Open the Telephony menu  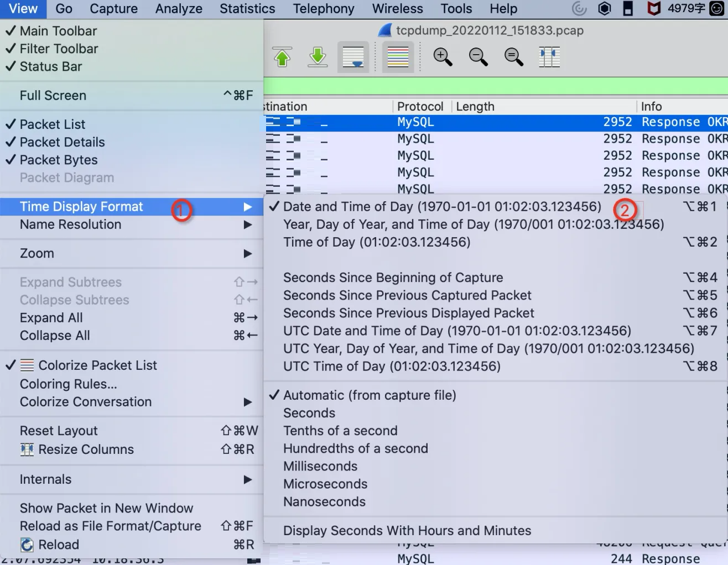point(323,8)
